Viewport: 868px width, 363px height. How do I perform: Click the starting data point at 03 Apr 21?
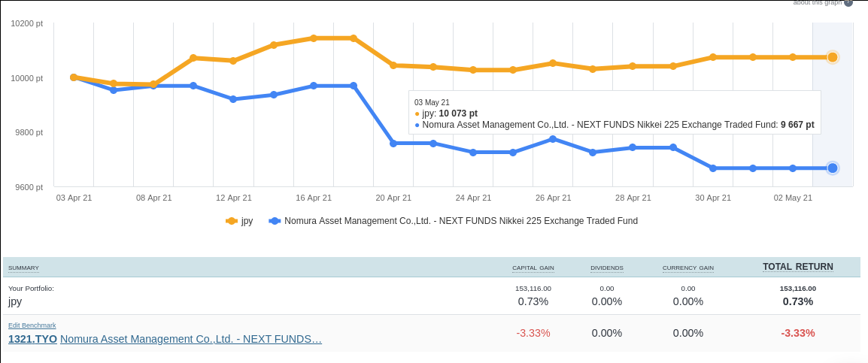(74, 77)
